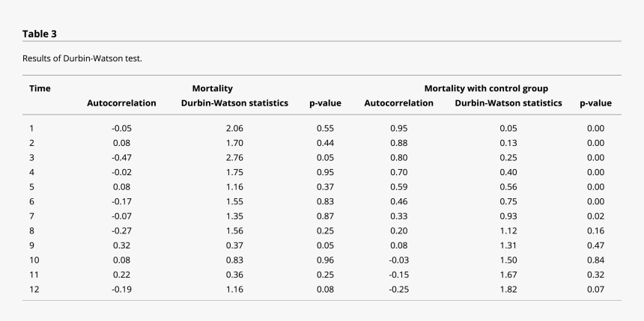The image size is (644, 321).
Task: Click the "Table 3" title
Action: [x=39, y=34]
